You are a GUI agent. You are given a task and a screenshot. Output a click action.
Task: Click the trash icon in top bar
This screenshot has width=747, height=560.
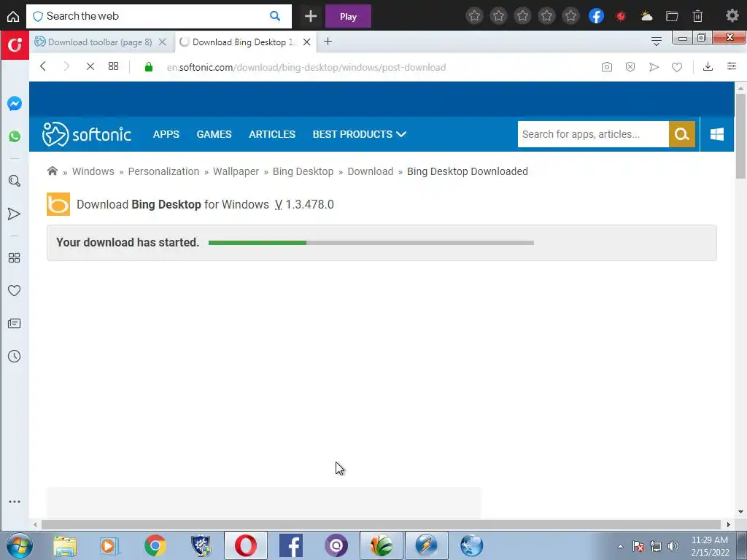click(698, 16)
